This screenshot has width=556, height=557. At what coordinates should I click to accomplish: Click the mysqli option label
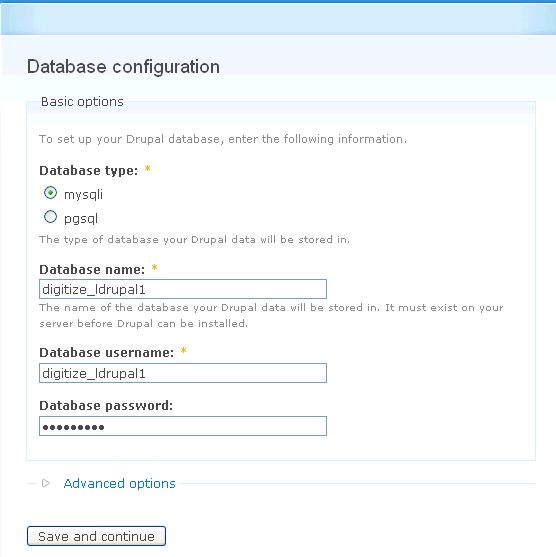83,195
